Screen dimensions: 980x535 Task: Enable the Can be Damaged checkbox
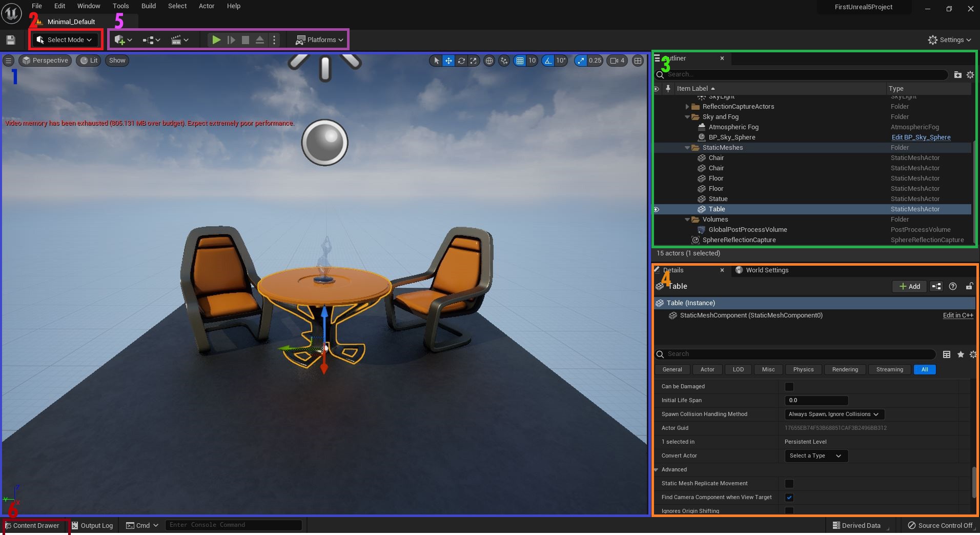tap(789, 387)
